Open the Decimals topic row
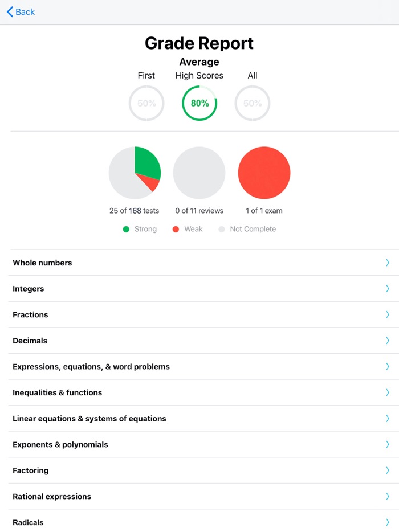The image size is (399, 532). [x=203, y=341]
